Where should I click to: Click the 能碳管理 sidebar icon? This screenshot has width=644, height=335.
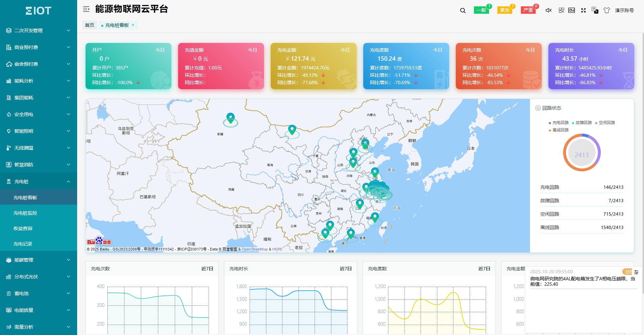[9, 260]
